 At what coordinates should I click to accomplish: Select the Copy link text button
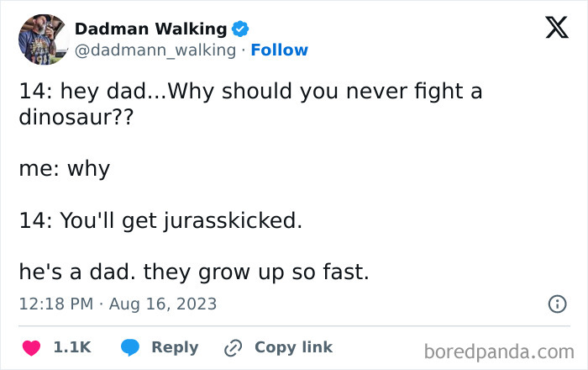click(x=293, y=347)
